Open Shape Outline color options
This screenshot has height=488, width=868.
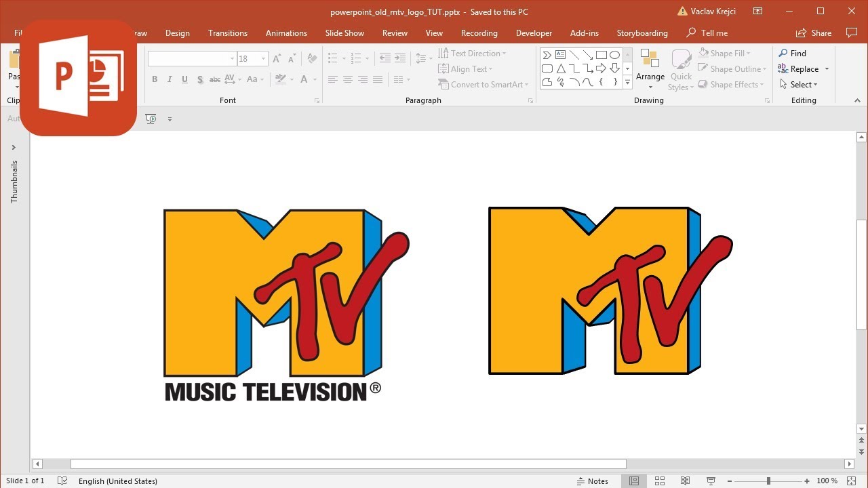733,69
